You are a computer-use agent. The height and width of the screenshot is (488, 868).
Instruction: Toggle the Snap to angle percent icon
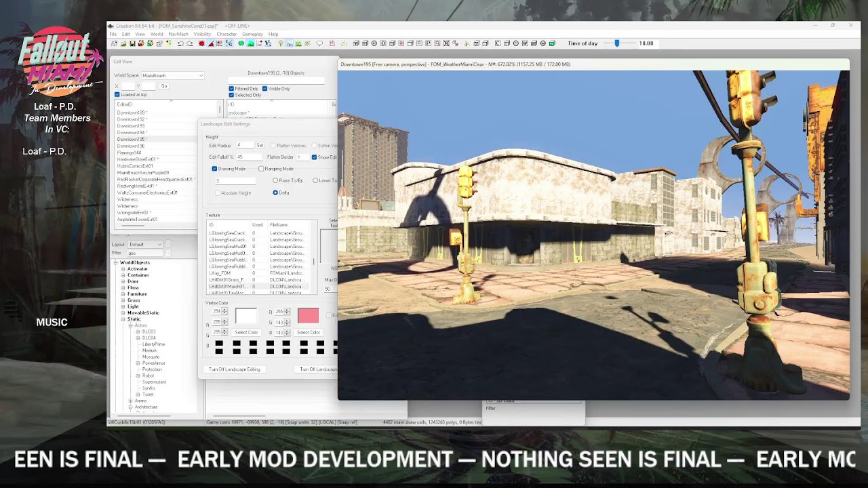pyautogui.click(x=229, y=43)
